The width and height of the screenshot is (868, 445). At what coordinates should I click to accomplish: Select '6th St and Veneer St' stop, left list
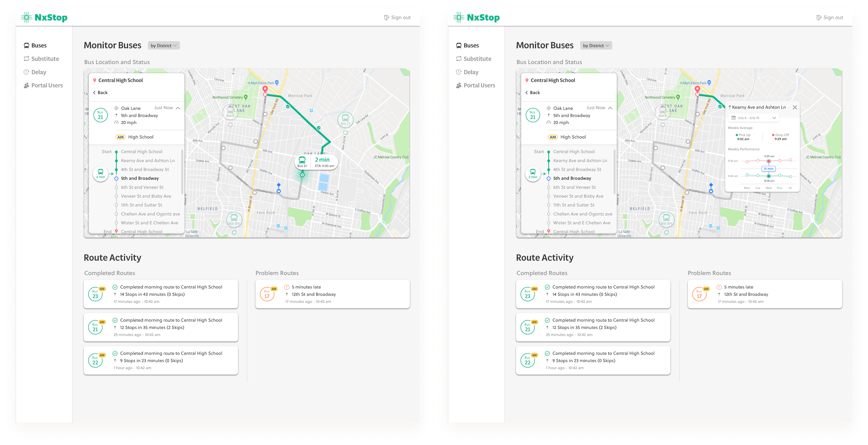tap(142, 187)
